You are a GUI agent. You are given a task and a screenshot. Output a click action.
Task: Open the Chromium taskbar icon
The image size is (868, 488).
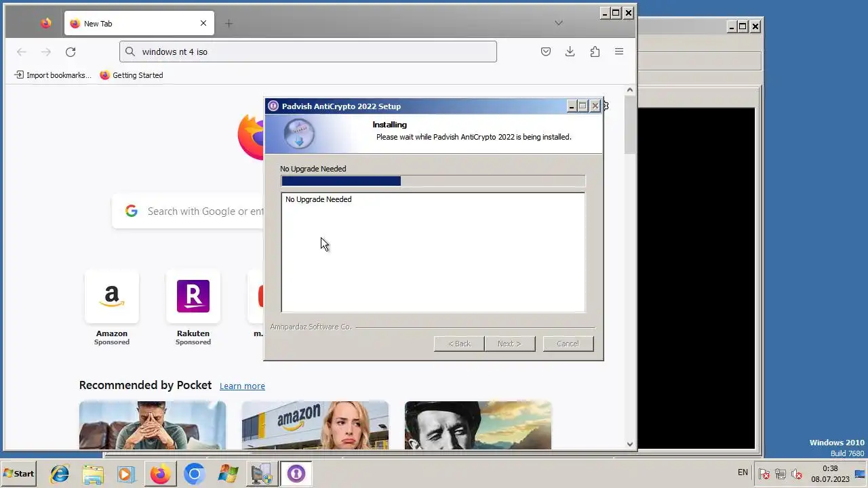coord(194,474)
